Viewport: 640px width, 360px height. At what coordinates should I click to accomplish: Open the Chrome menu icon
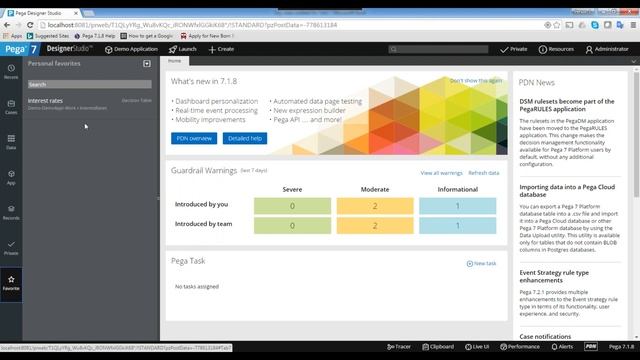click(x=633, y=25)
